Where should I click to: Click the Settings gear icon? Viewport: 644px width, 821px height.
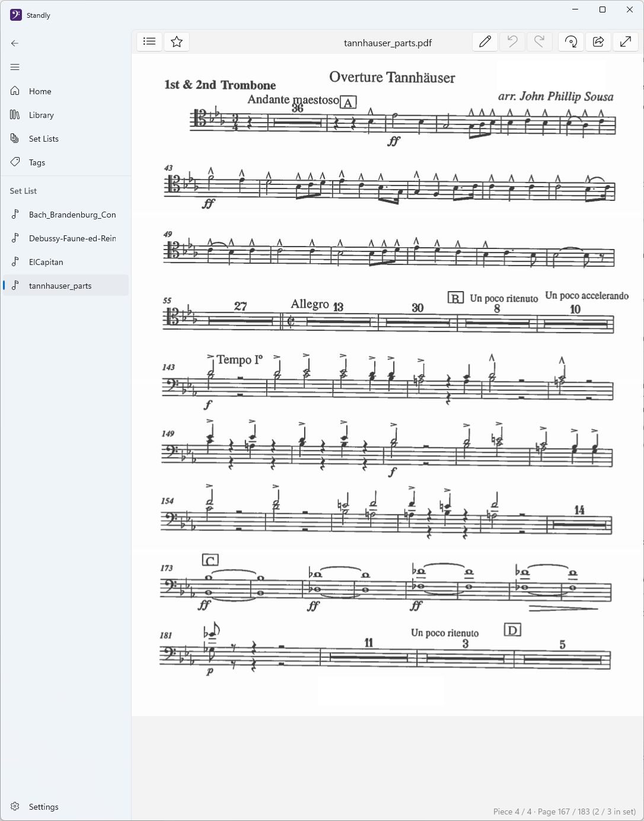coord(15,807)
